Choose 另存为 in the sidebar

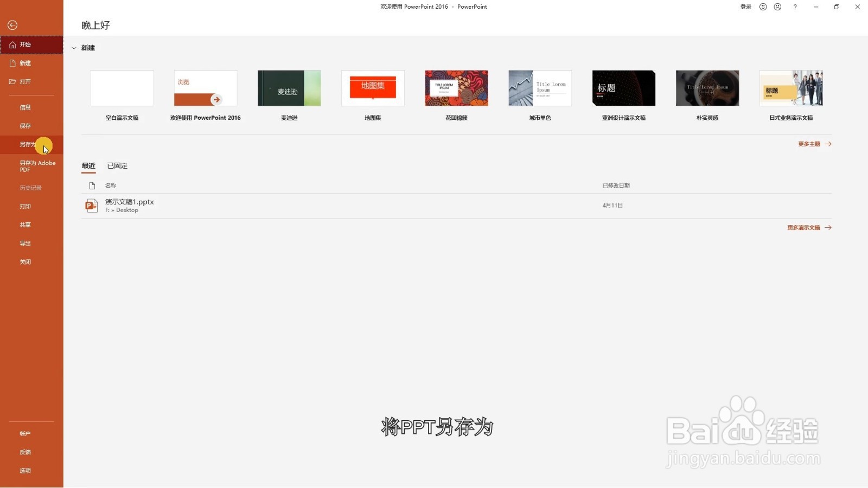[x=31, y=145]
